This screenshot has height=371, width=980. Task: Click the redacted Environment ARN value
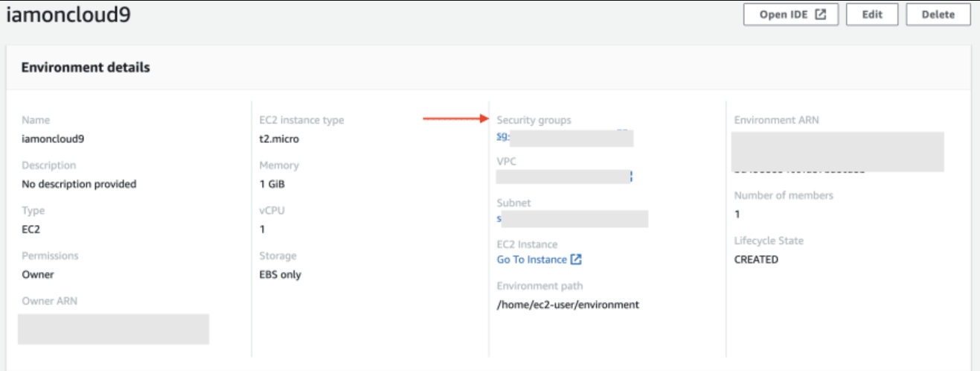(x=839, y=152)
